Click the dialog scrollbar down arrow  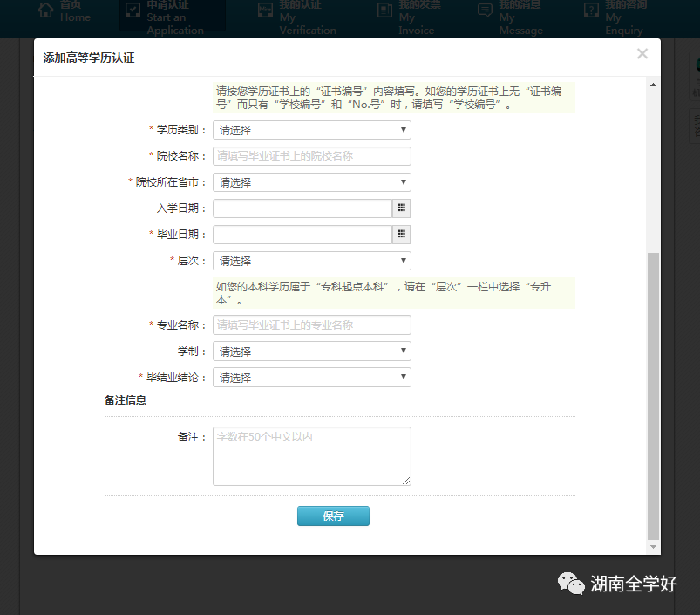click(653, 547)
